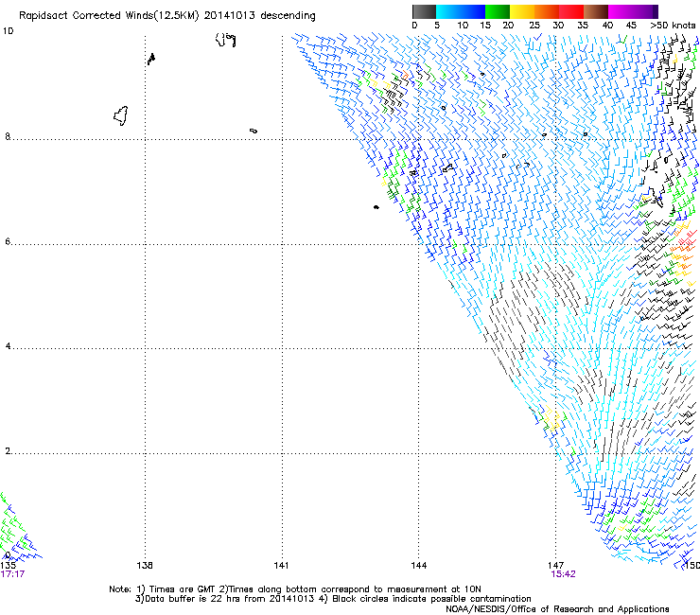700x615 pixels.
Task: Click the longitude axis label '144'
Action: pos(419,566)
